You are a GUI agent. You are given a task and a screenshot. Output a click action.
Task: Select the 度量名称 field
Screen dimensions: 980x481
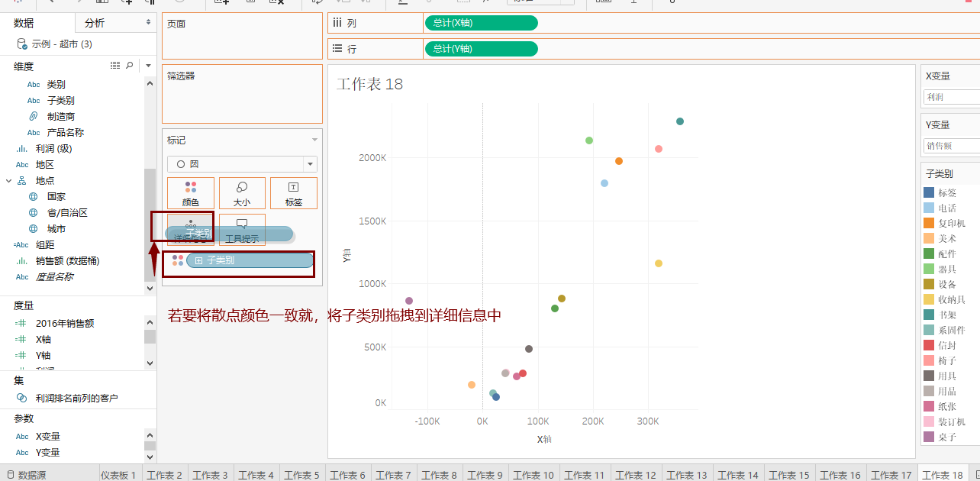point(54,276)
